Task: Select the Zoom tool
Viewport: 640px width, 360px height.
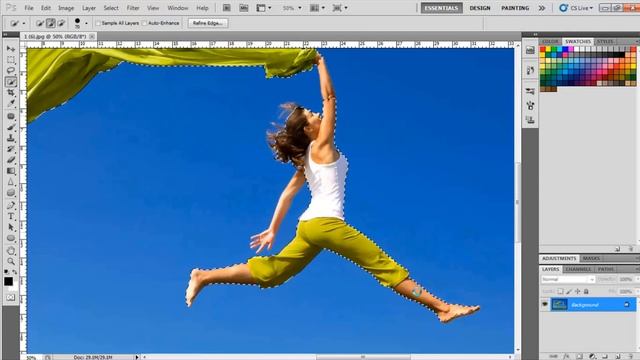Action: (11, 261)
